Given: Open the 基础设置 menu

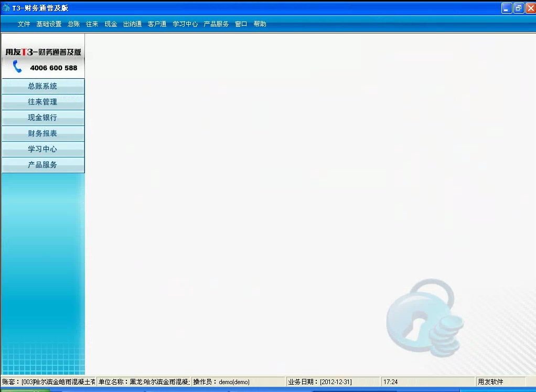Looking at the screenshot, I should tap(49, 24).
